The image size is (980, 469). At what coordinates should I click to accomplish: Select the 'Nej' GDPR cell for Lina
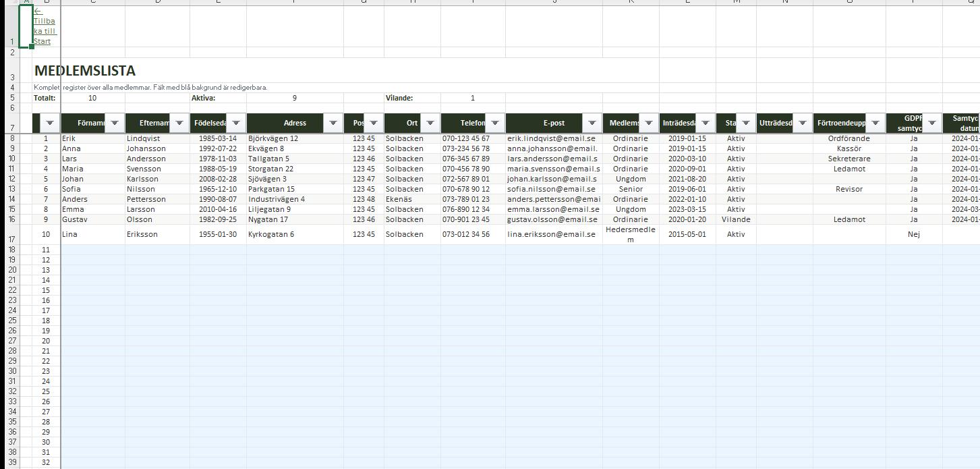point(913,234)
